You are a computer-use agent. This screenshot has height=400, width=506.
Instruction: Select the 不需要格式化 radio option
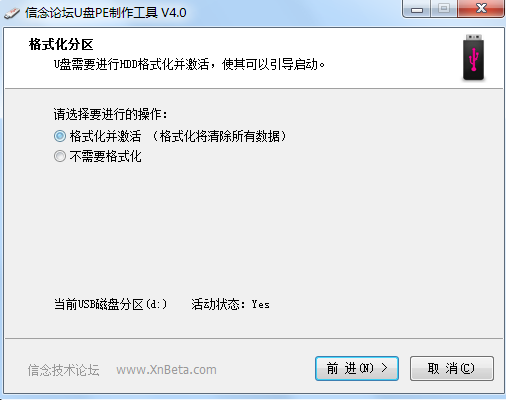click(60, 156)
